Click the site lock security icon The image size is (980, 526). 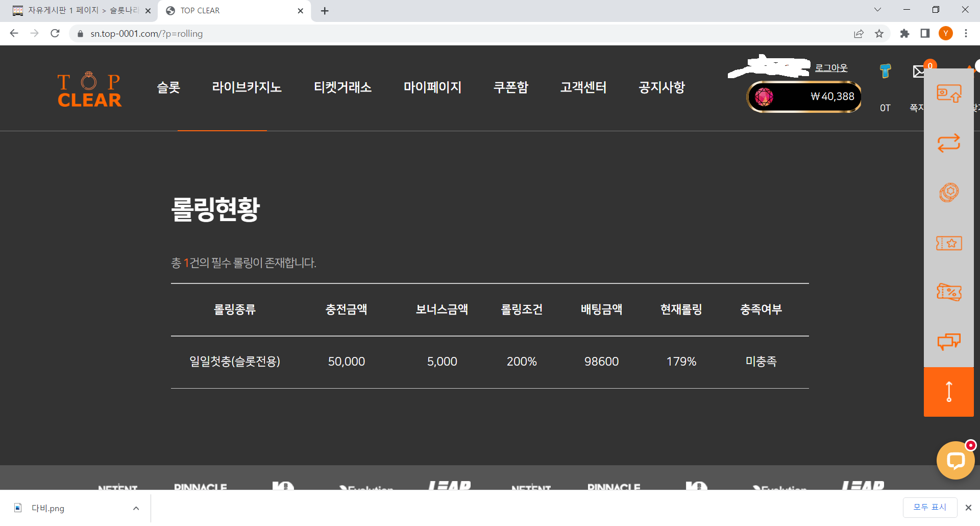pos(80,34)
